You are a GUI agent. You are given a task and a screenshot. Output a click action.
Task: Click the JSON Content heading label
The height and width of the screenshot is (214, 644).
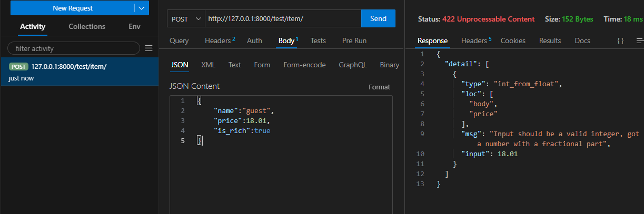tap(195, 86)
